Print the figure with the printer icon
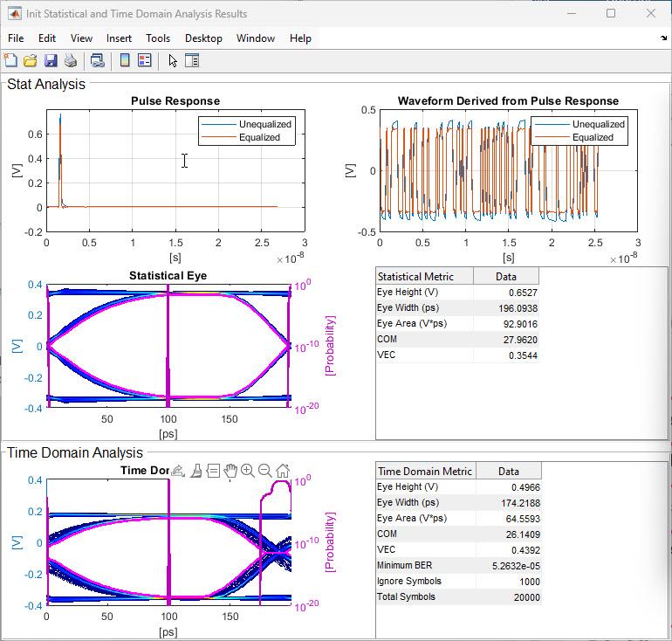This screenshot has width=672, height=641. [x=71, y=60]
